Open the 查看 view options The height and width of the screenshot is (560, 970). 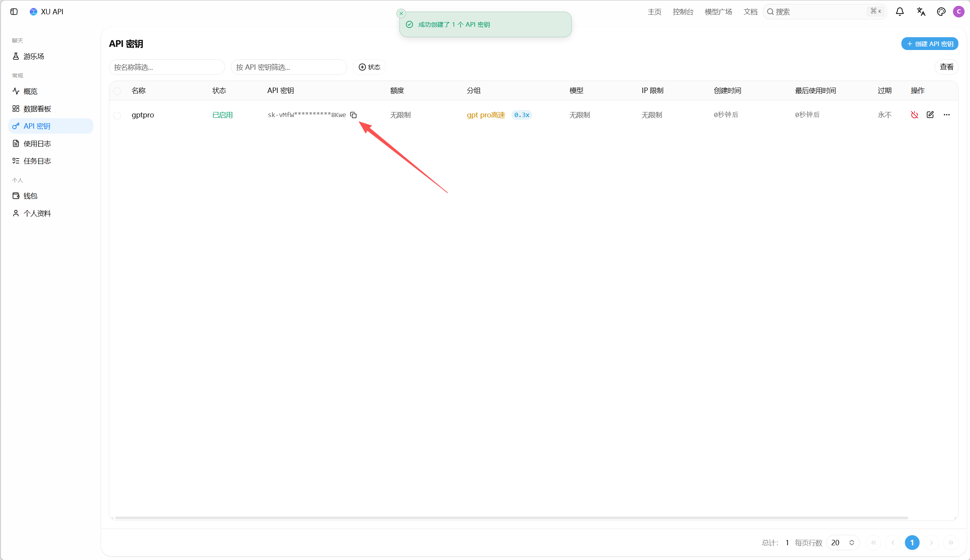(x=946, y=67)
